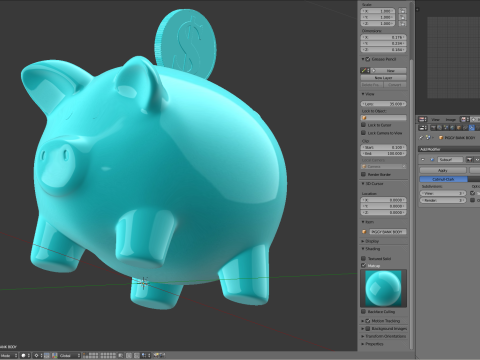This screenshot has height=360, width=480.
Task: Open viewport shading mode dropdown
Action: 26,356
